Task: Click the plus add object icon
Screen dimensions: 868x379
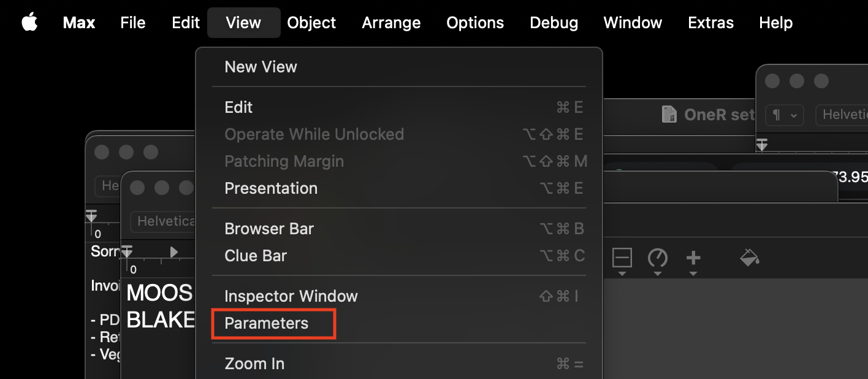Action: pyautogui.click(x=693, y=258)
